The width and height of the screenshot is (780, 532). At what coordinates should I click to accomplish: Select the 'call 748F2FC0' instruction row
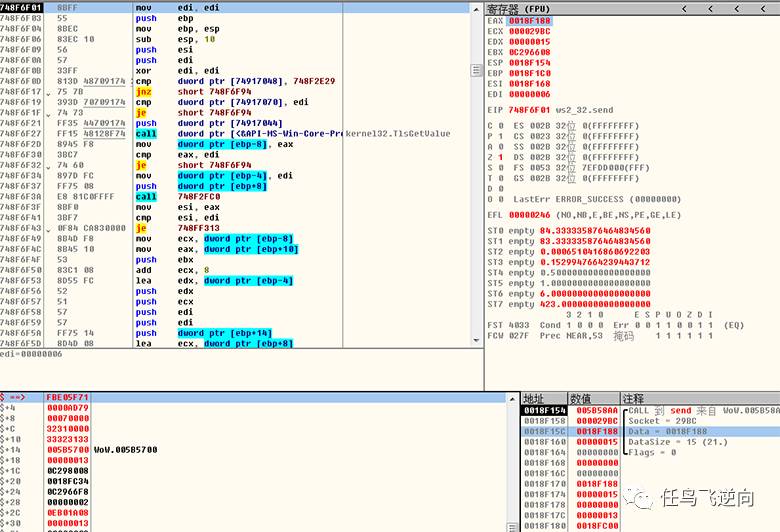[x=235, y=197]
